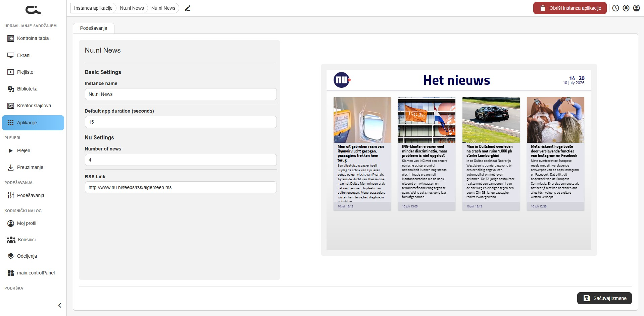Go to Ekrani section
Viewport: 644px width, 316px height.
click(x=33, y=55)
